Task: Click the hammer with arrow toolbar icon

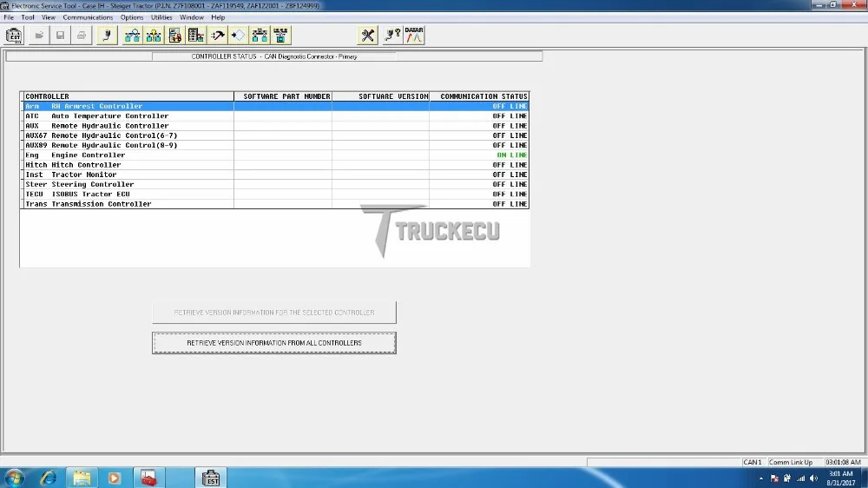Action: click(x=217, y=36)
